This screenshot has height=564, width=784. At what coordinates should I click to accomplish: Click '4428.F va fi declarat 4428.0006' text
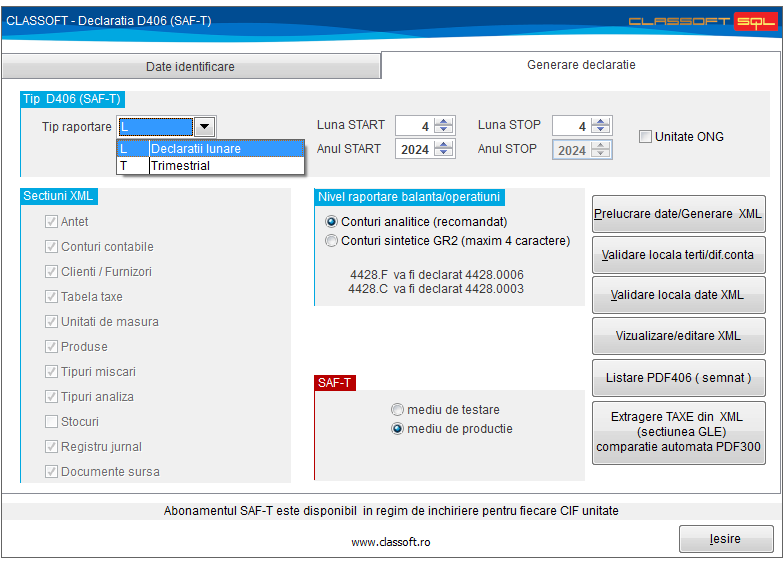pyautogui.click(x=436, y=274)
